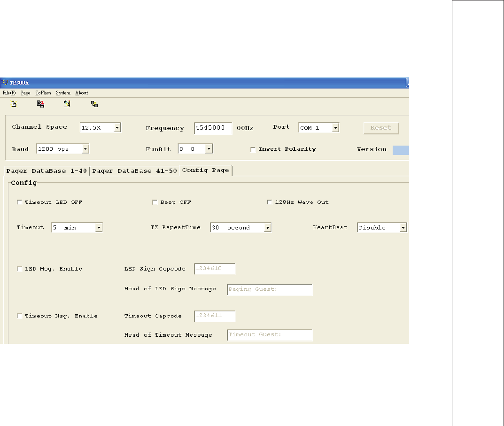
Task: Click the blue Version indicator box
Action: (401, 150)
